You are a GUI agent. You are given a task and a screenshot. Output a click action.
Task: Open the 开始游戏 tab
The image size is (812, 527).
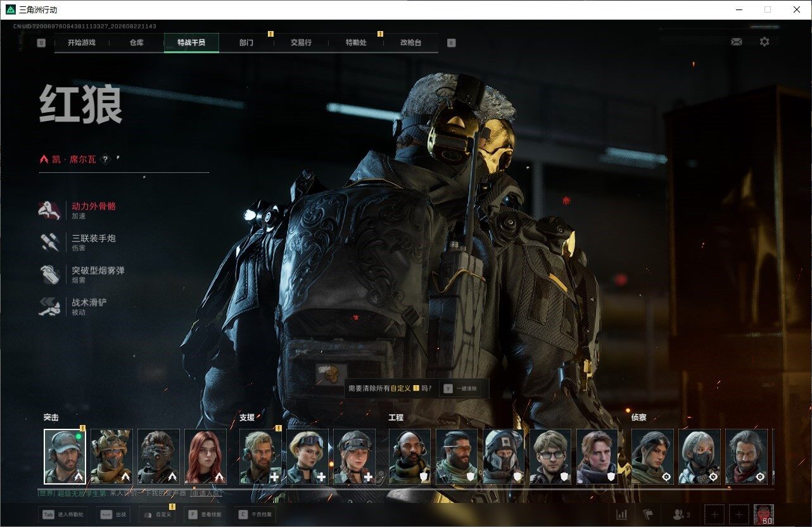pos(82,43)
